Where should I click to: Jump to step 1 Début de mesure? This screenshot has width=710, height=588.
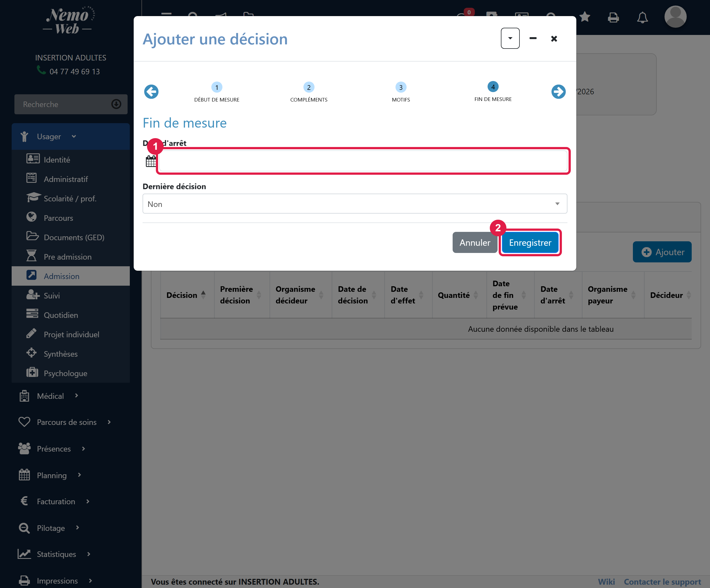(x=216, y=92)
